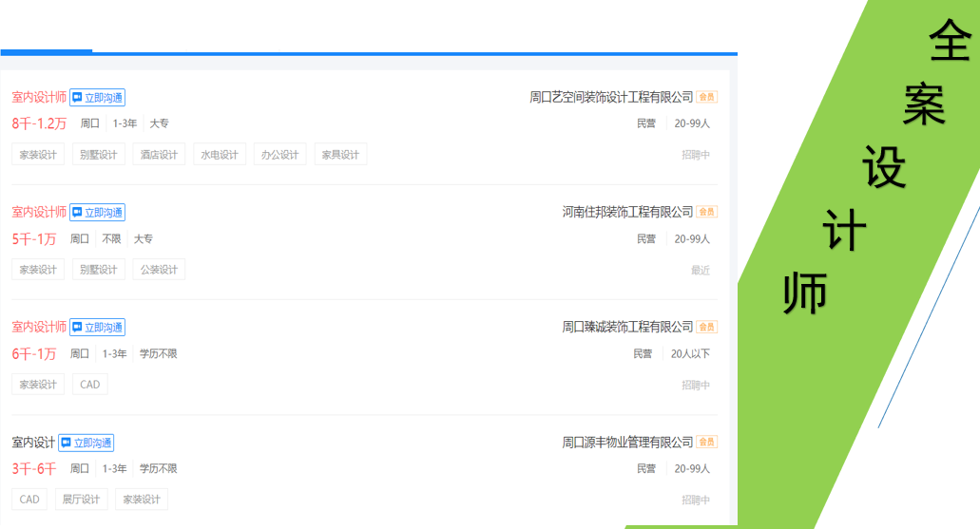This screenshot has width=980, height=529.
Task: Open company 周口艺空间装饰设计工程有限公司
Action: [x=611, y=97]
